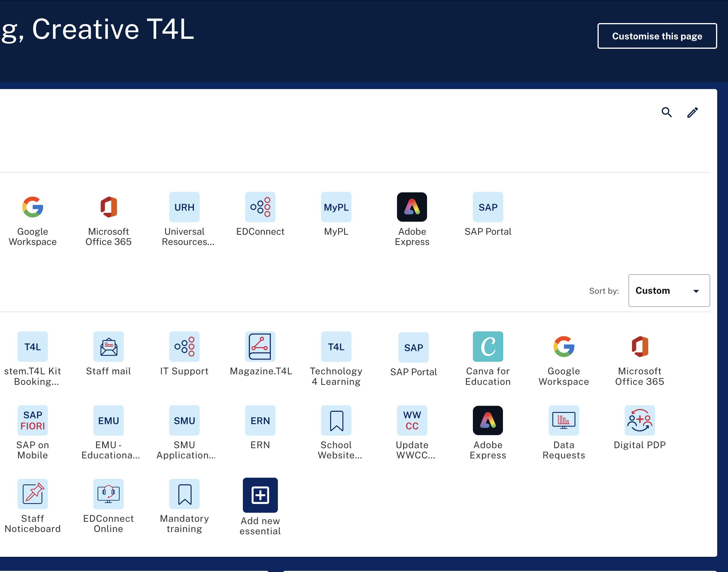The width and height of the screenshot is (728, 572).
Task: Click Customise this page button
Action: click(x=657, y=36)
